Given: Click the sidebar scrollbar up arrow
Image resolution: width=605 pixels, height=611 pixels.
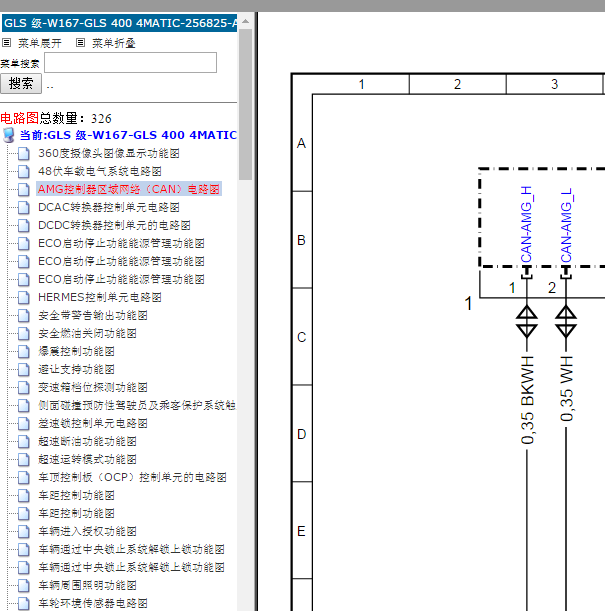Looking at the screenshot, I should point(245,21).
